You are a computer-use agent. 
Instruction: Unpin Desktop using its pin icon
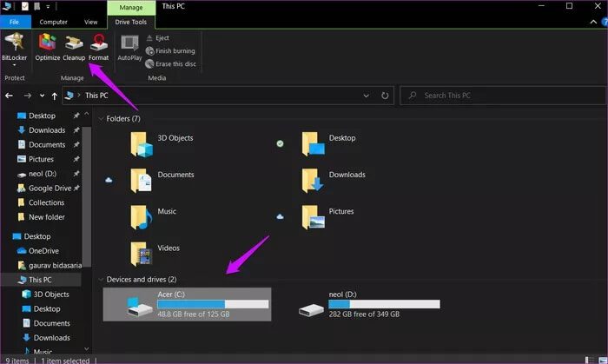pyautogui.click(x=76, y=116)
